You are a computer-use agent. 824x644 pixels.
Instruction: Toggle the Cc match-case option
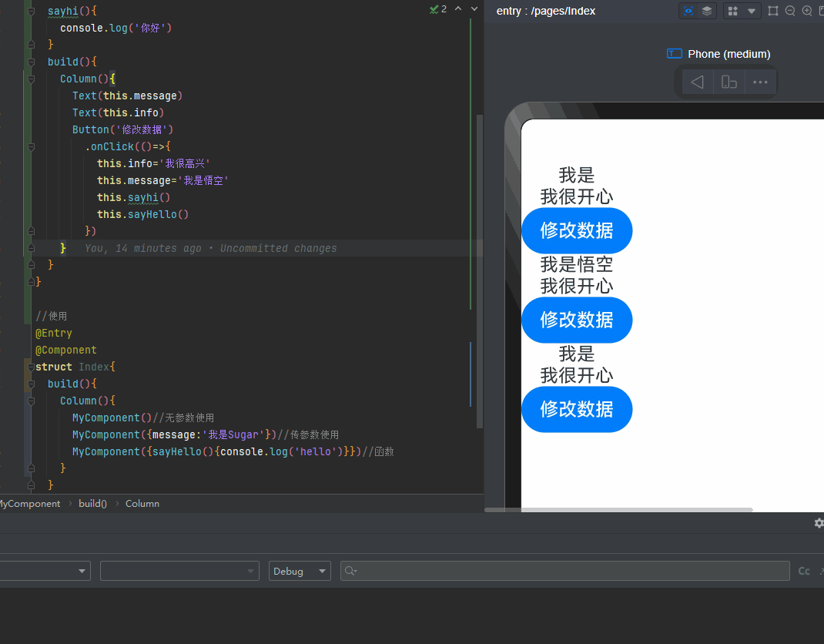[x=804, y=571]
